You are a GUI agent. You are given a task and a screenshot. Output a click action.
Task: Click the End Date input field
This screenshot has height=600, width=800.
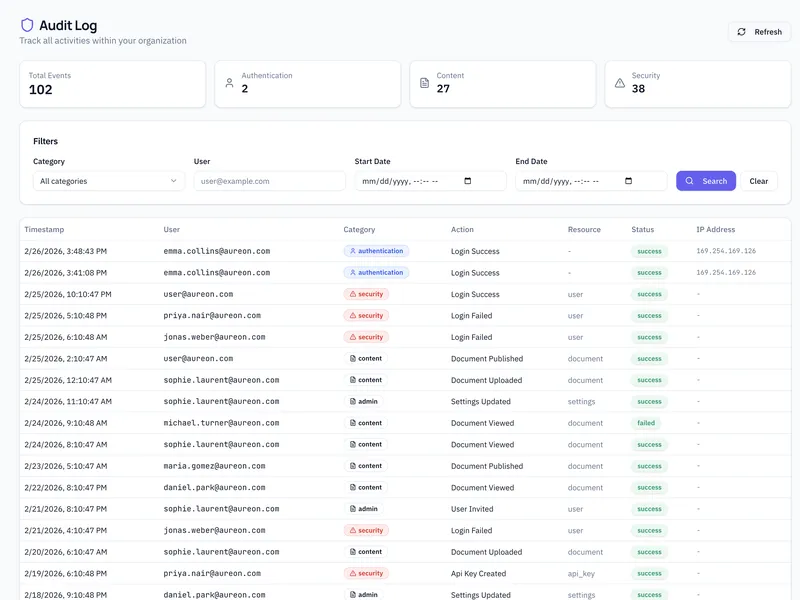click(591, 181)
